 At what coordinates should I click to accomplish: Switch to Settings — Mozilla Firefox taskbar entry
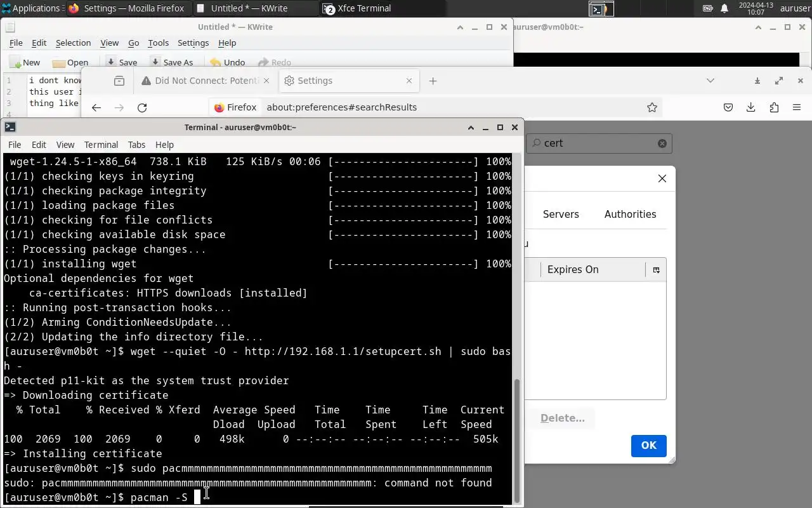(127, 8)
